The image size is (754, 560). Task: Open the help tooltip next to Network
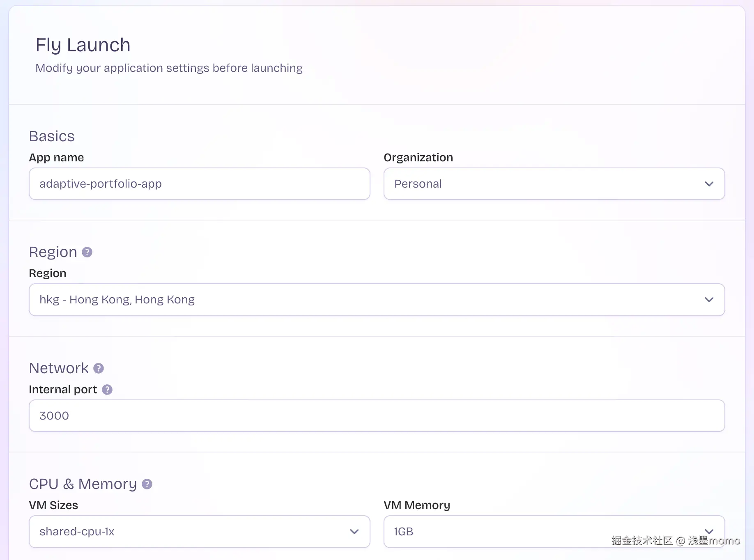[x=99, y=368]
